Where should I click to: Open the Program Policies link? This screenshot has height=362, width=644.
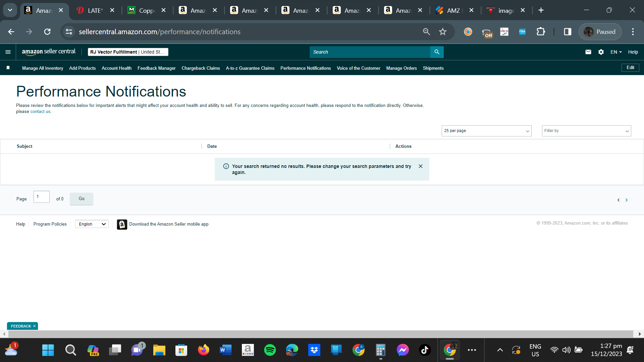point(50,224)
